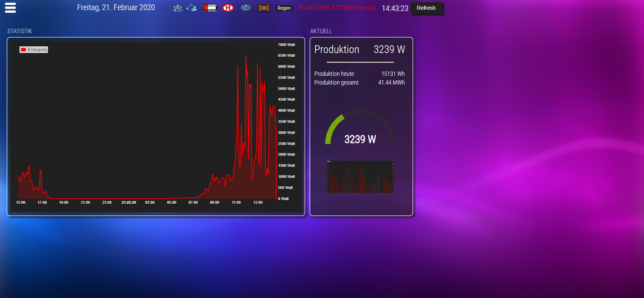Click the Regen weather label
Image resolution: width=644 pixels, height=298 pixels.
[x=284, y=8]
